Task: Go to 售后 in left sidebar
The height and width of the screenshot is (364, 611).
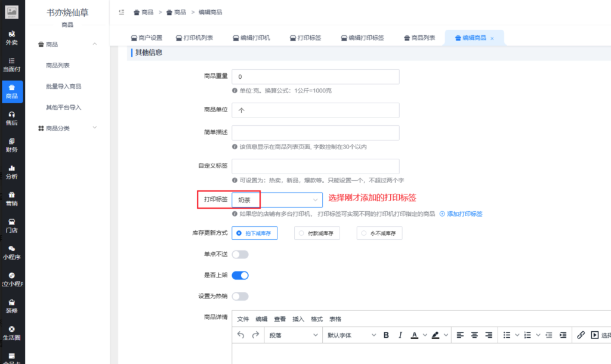Action: 11,118
